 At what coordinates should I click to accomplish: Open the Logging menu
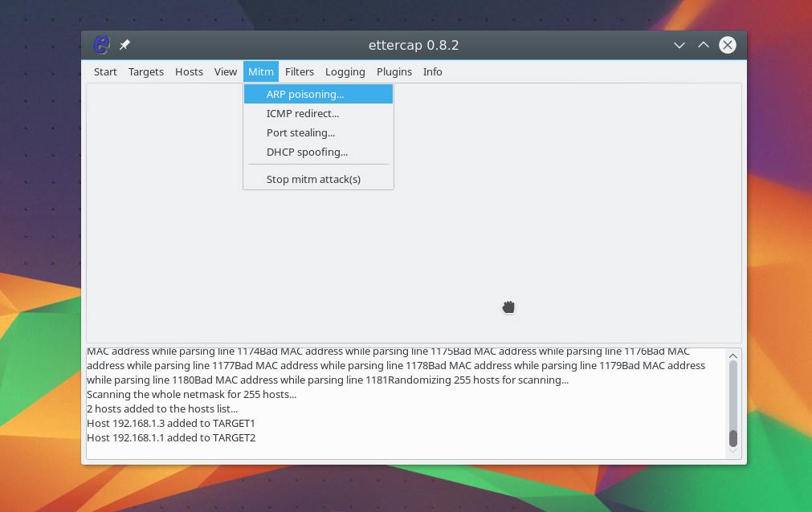(x=345, y=72)
